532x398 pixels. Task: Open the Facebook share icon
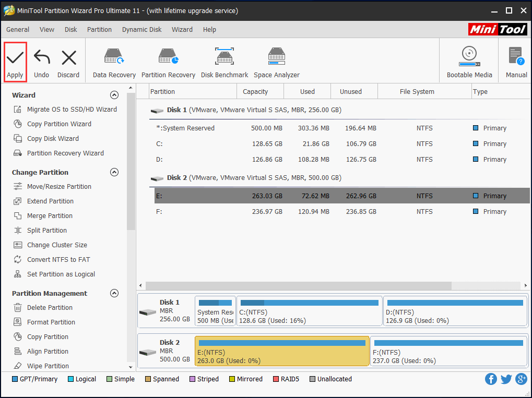pos(491,379)
